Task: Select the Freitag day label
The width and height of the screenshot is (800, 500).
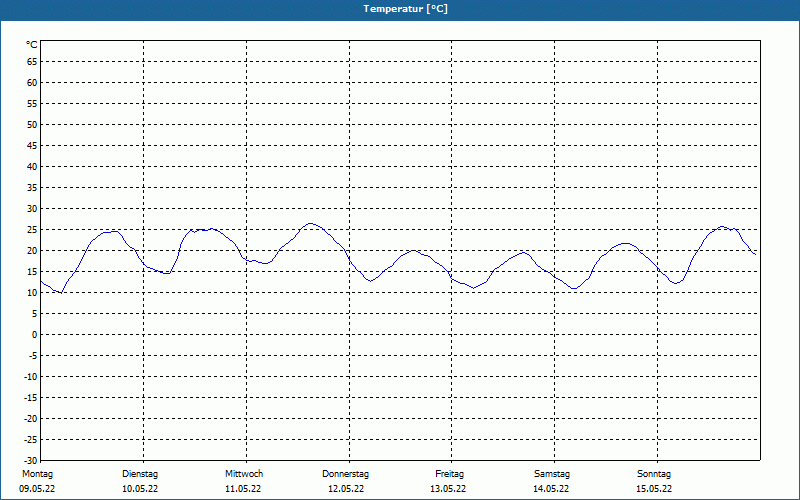Action: point(449,474)
